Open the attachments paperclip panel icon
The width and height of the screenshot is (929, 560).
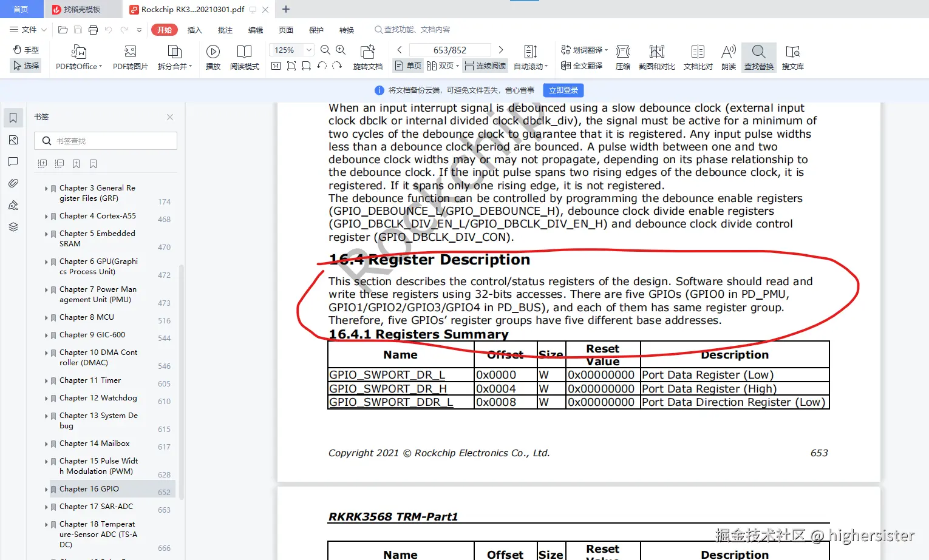pos(13,183)
